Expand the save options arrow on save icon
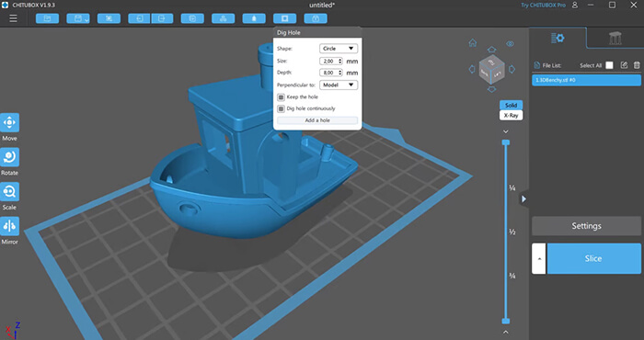644x340 pixels. click(x=87, y=19)
